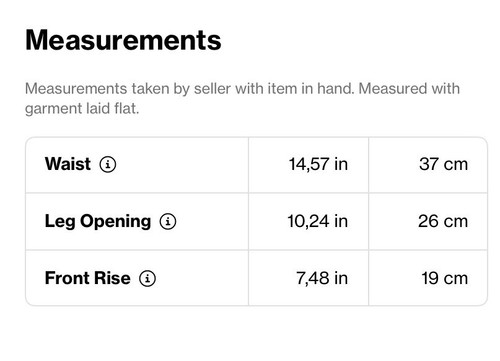Click the 'cm' unit in Front Rise row

[x=456, y=279]
